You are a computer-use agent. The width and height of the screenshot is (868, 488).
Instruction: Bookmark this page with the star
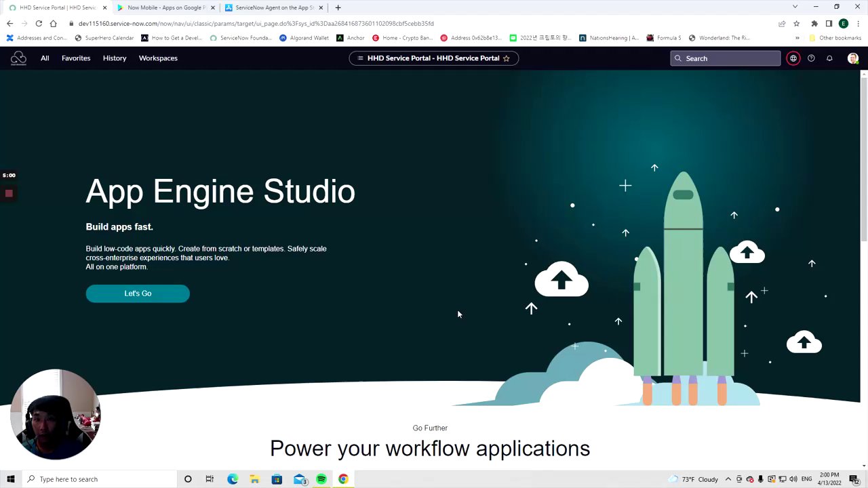(797, 23)
